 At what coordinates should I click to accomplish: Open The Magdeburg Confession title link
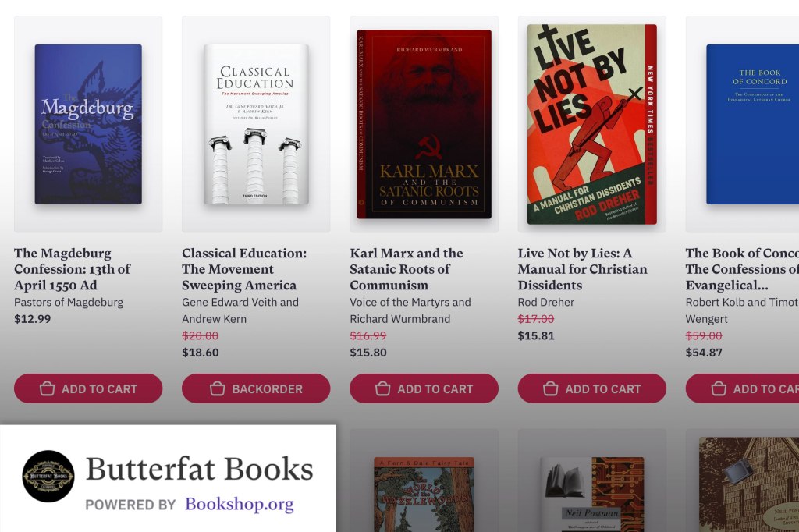(x=72, y=269)
